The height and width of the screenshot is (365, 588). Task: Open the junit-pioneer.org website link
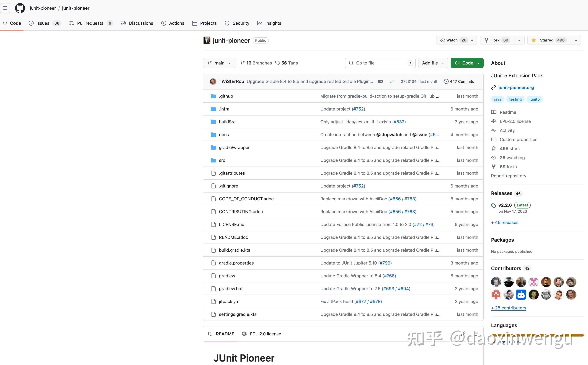click(516, 88)
